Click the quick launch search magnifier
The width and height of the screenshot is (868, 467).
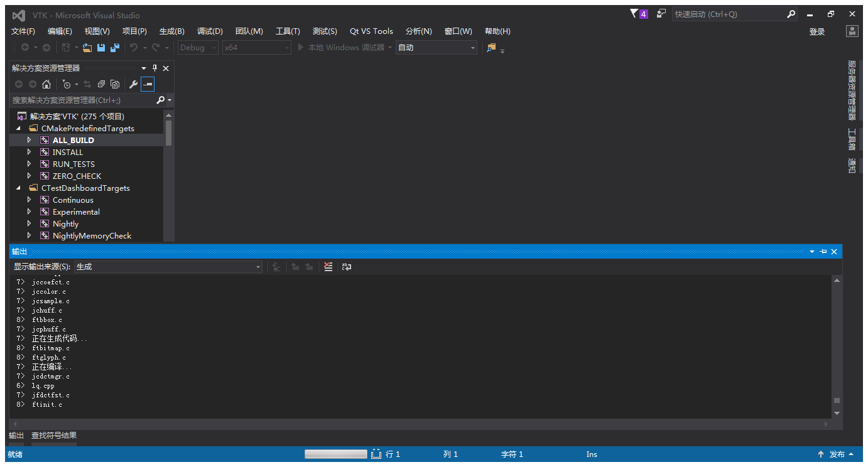tap(791, 14)
